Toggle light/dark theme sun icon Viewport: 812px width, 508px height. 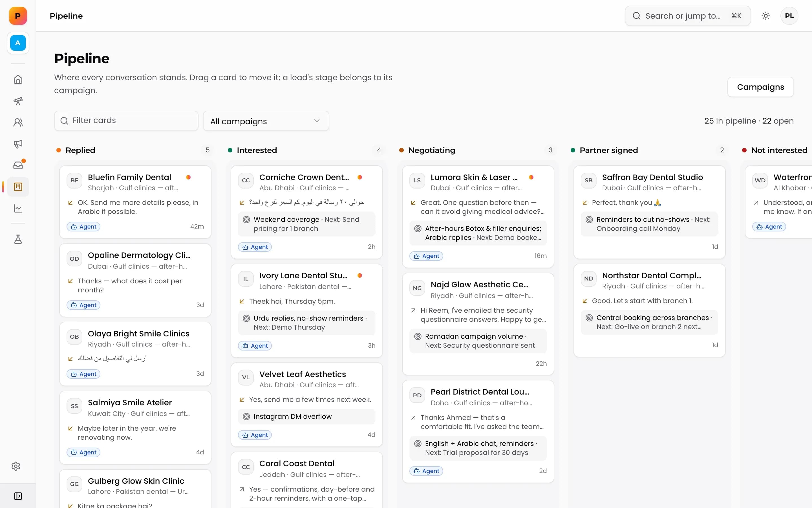pyautogui.click(x=766, y=16)
